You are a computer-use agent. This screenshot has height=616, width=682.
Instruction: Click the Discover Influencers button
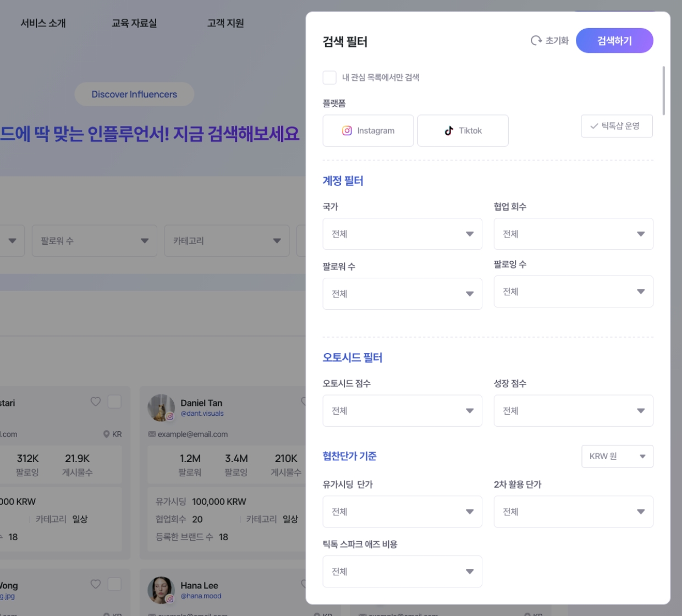point(134,94)
